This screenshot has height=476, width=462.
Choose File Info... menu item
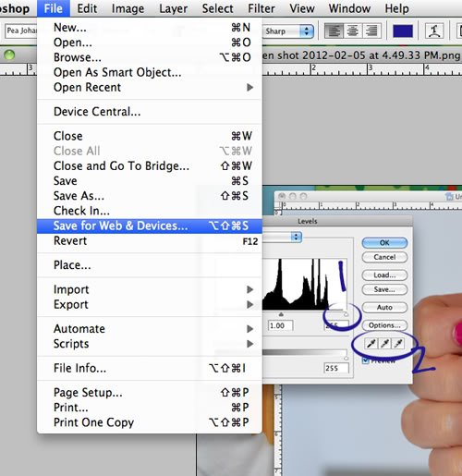[x=150, y=368]
